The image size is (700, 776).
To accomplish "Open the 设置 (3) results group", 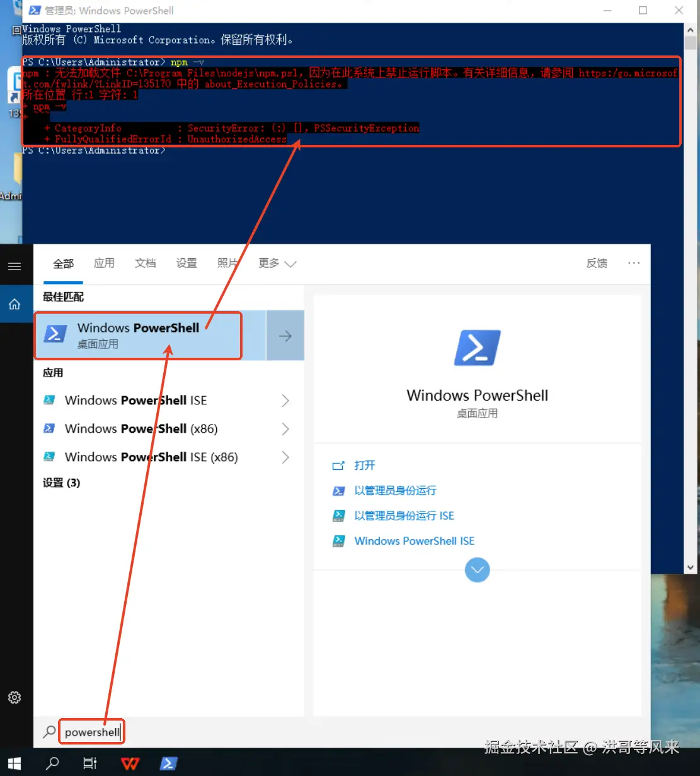I will [x=61, y=483].
